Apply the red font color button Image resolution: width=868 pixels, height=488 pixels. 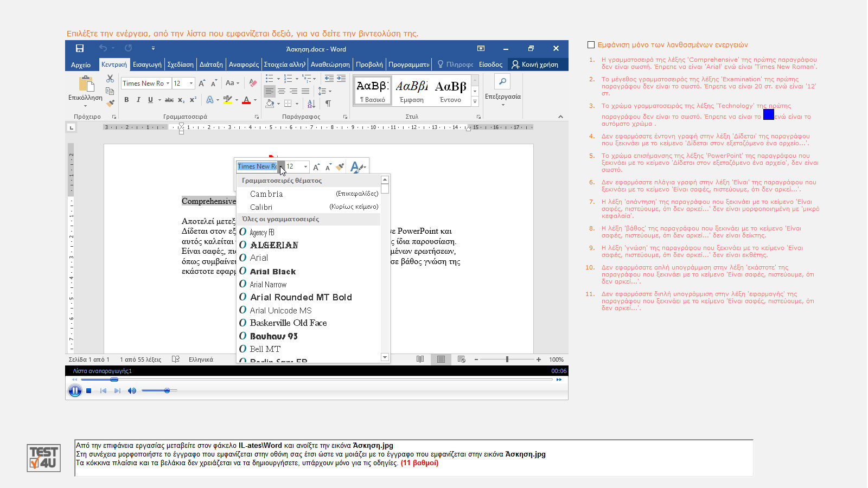pos(246,100)
